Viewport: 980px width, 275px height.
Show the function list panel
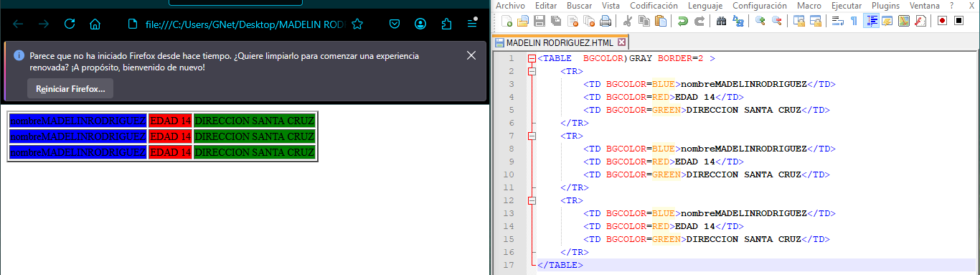point(921,21)
